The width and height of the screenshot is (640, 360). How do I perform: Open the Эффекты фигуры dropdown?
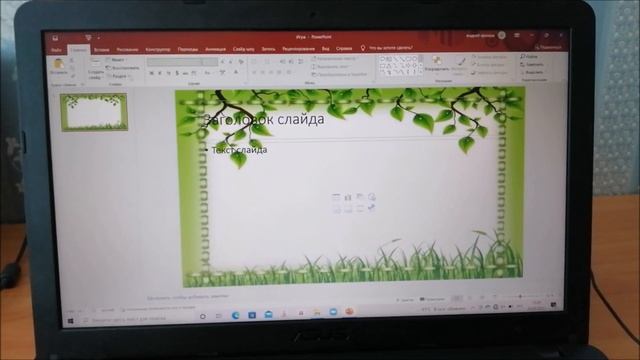click(x=489, y=73)
